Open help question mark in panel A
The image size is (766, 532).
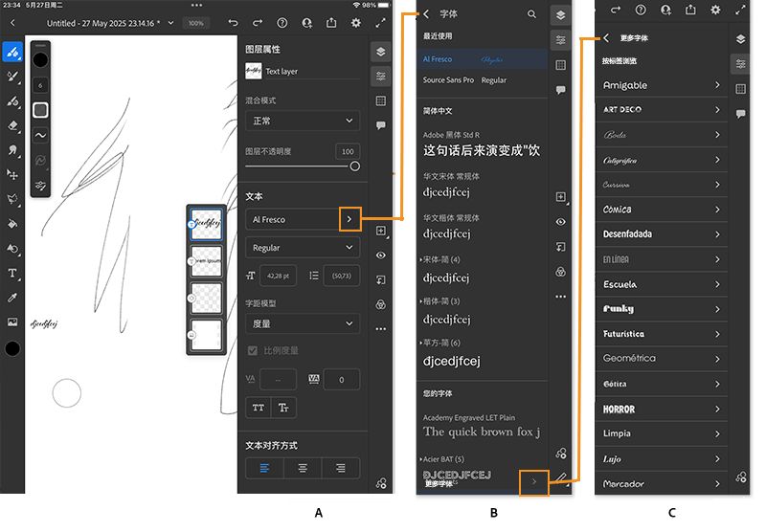282,23
